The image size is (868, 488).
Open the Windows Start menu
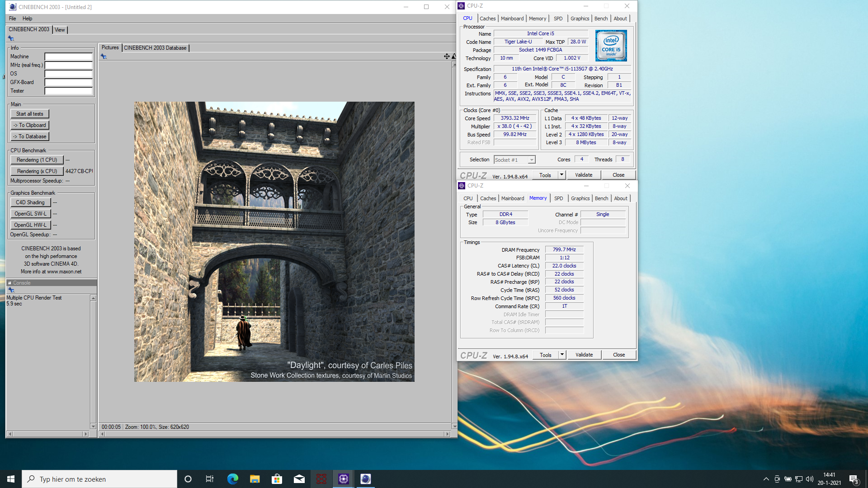pyautogui.click(x=11, y=479)
